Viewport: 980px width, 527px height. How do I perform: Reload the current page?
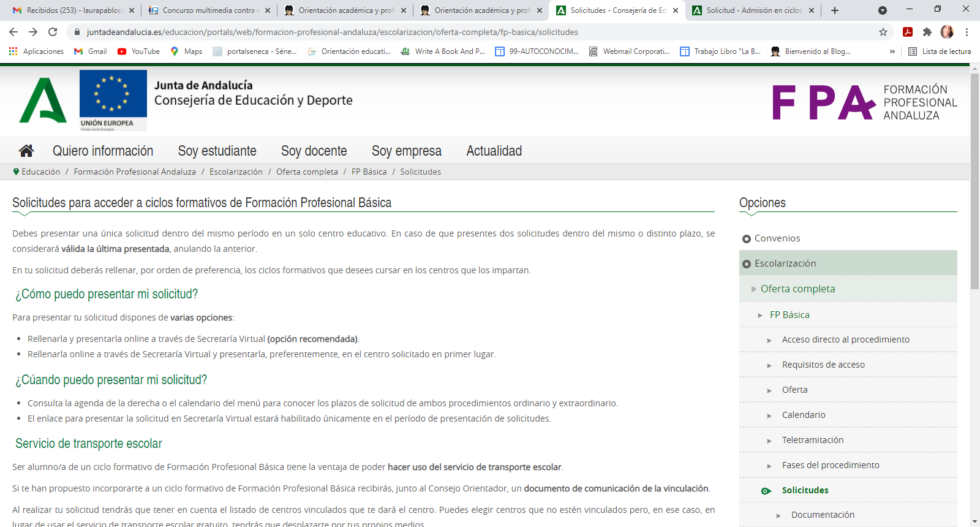53,32
